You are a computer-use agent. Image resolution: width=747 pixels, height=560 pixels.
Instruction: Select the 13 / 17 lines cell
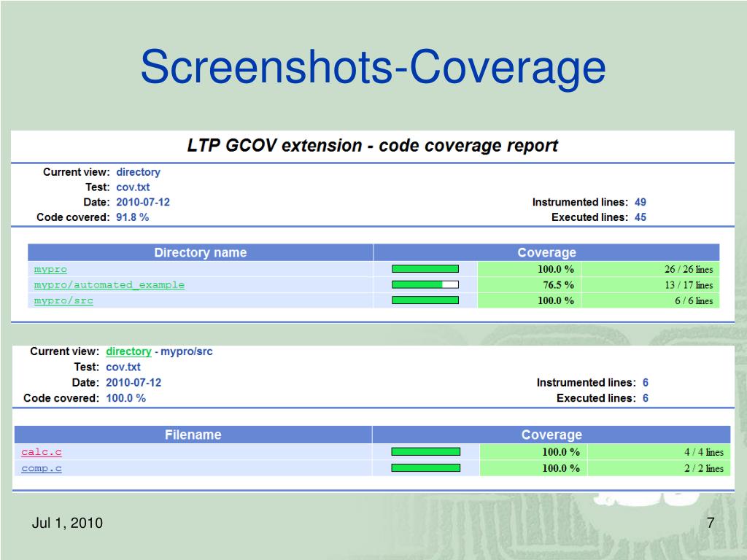tap(650, 285)
